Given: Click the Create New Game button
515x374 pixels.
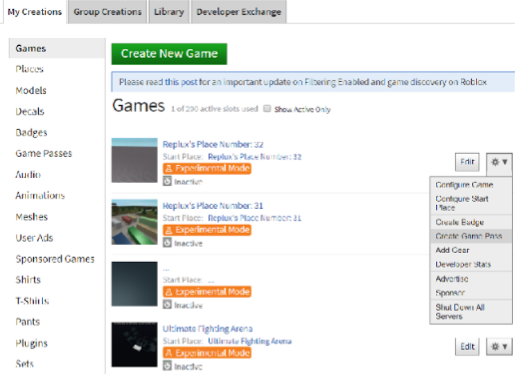Looking at the screenshot, I should pos(169,54).
